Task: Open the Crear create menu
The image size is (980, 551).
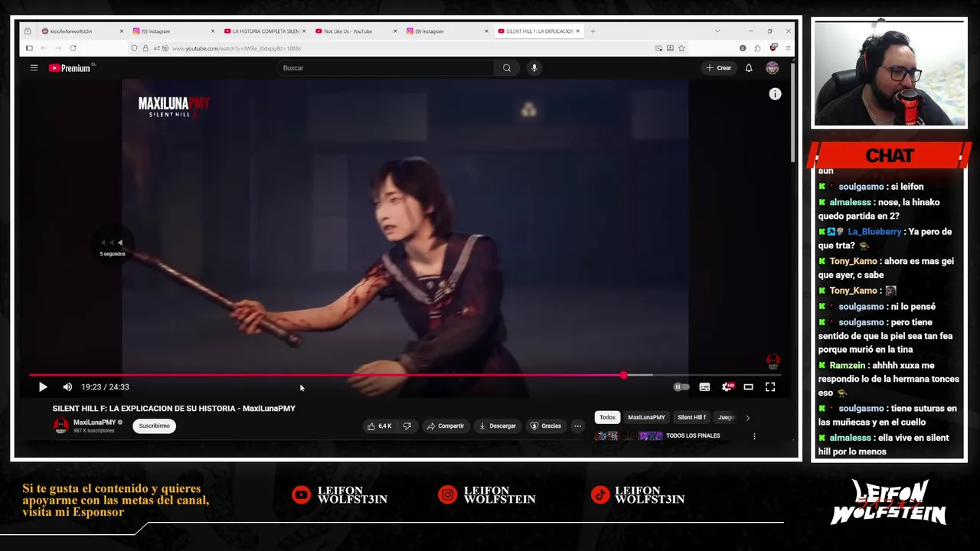Action: coord(719,68)
